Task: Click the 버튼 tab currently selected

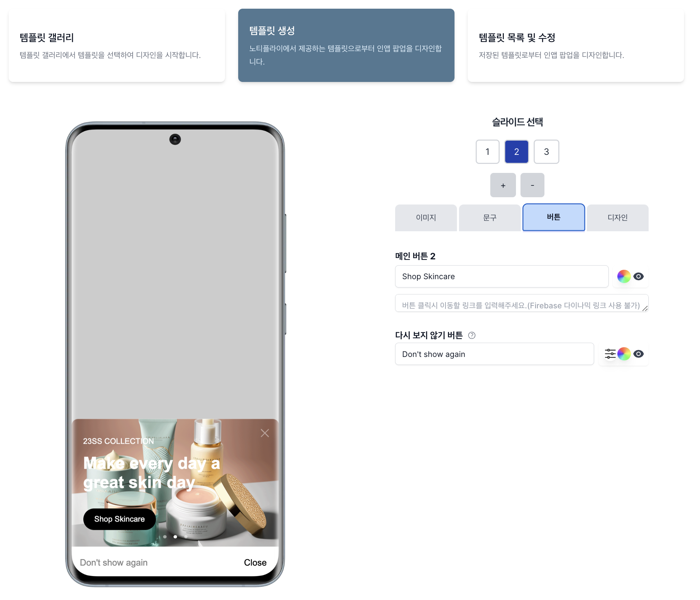Action: click(x=553, y=217)
